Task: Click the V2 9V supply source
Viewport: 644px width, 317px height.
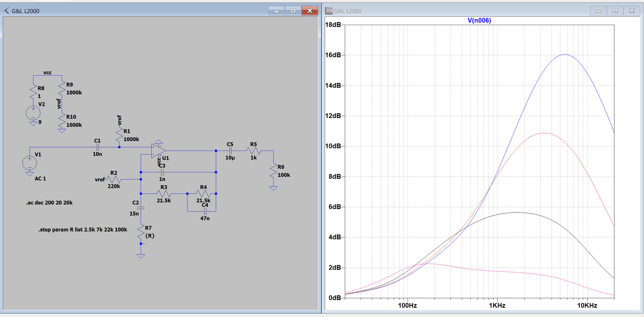Action: point(33,112)
